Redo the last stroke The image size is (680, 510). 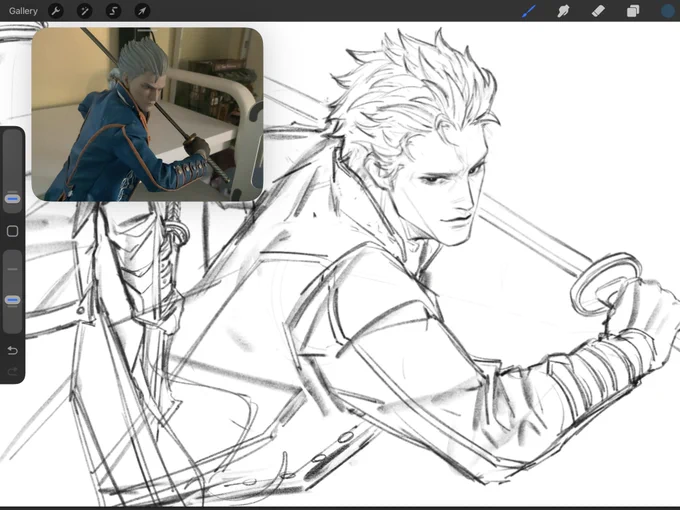pyautogui.click(x=13, y=371)
